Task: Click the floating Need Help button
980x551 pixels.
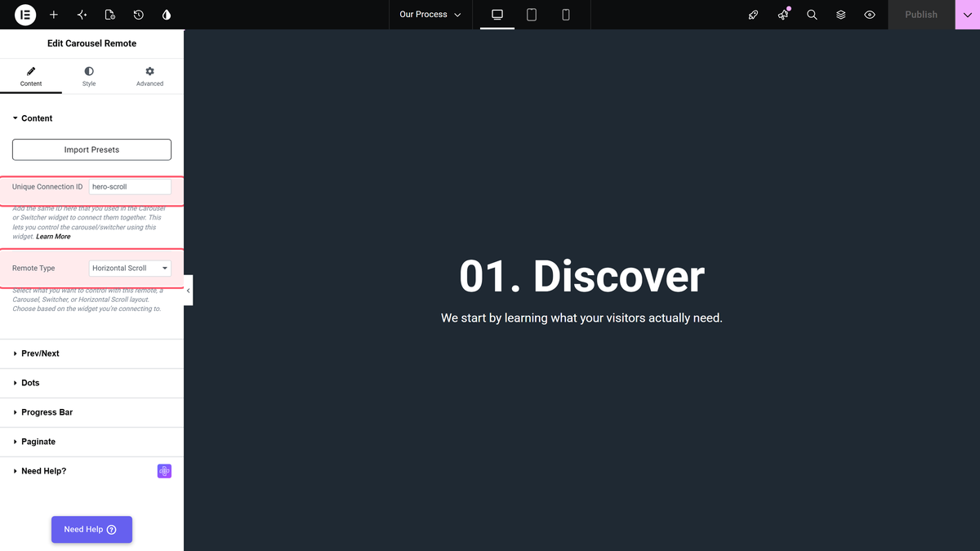Action: pyautogui.click(x=91, y=530)
